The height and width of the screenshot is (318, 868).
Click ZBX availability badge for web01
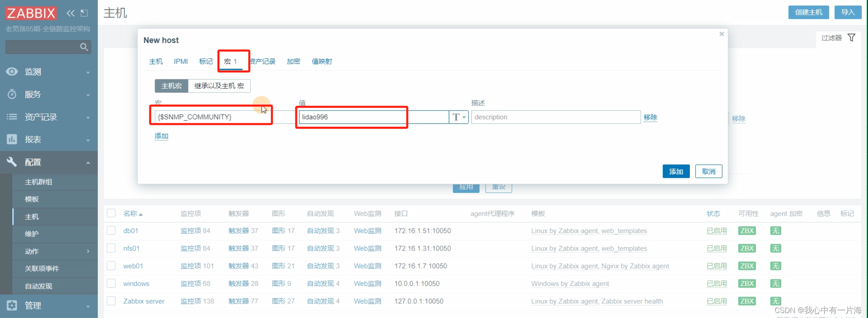747,266
